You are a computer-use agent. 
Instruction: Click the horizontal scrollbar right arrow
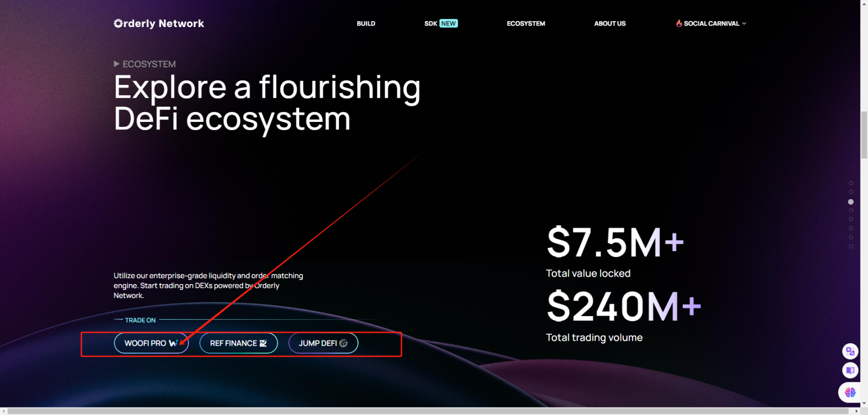856,411
